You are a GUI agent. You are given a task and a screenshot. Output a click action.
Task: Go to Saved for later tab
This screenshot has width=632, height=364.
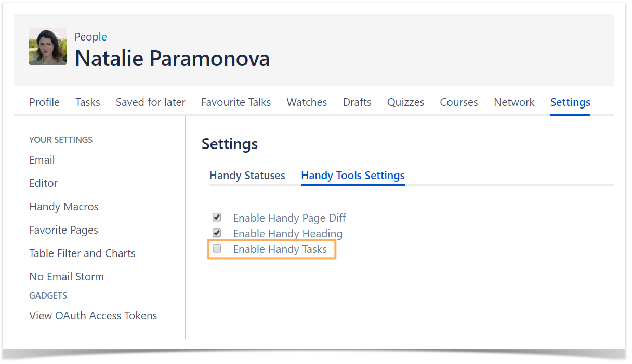point(151,102)
